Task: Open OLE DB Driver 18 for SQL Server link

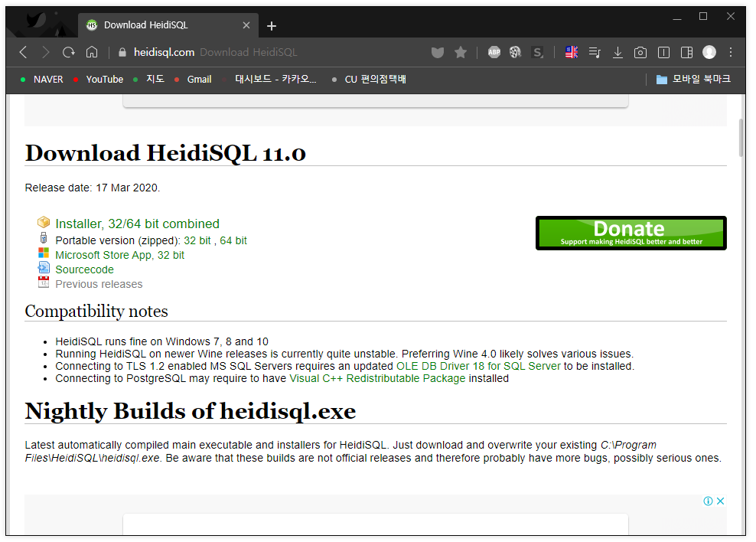Action: (478, 366)
